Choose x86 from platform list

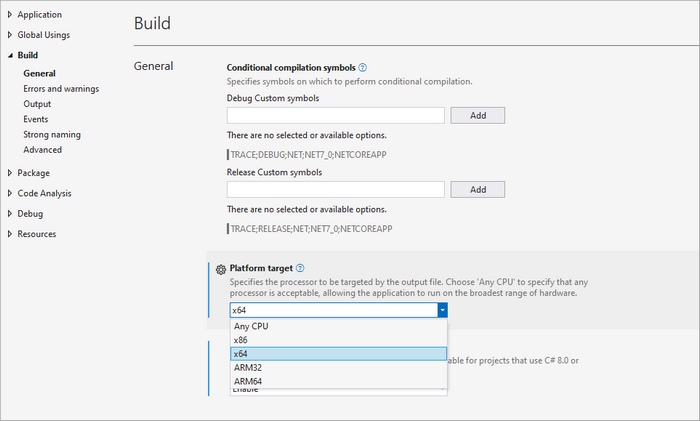point(338,340)
